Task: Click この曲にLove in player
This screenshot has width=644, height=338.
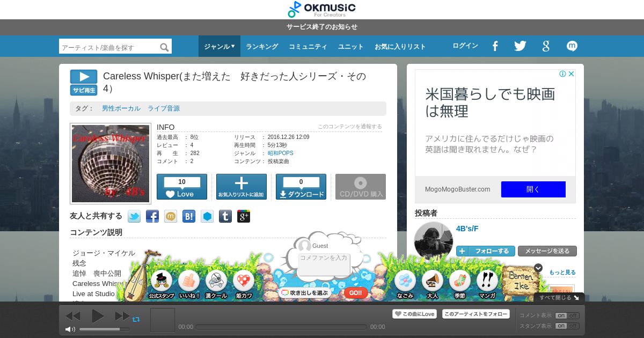Action: (x=414, y=314)
